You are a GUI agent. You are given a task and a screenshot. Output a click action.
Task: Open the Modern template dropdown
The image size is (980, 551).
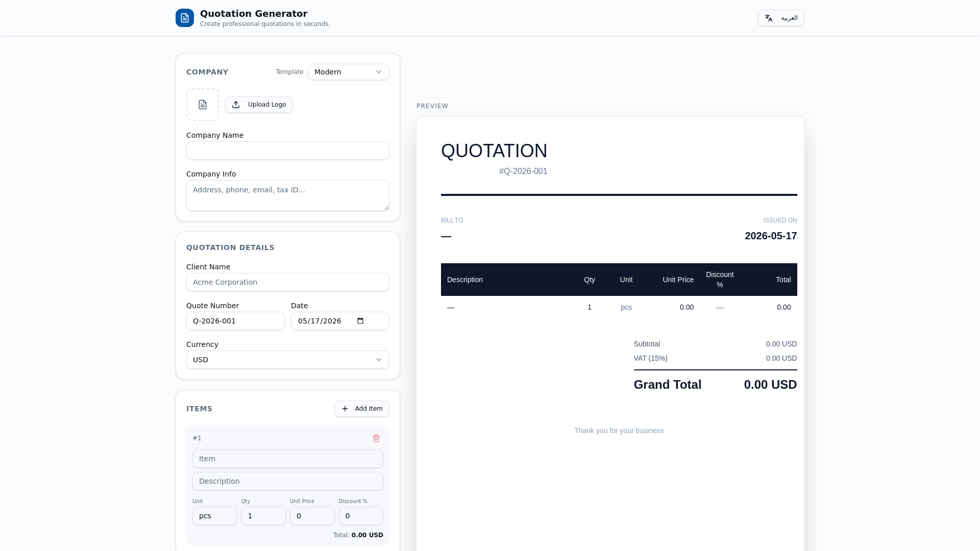coord(349,72)
